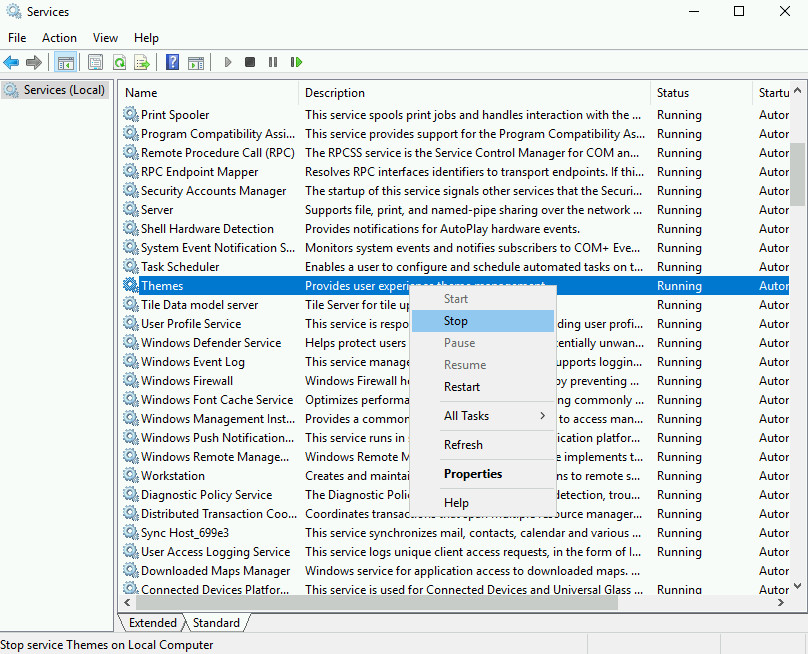
Task: Choose Restart in the context menu
Action: tap(483, 387)
